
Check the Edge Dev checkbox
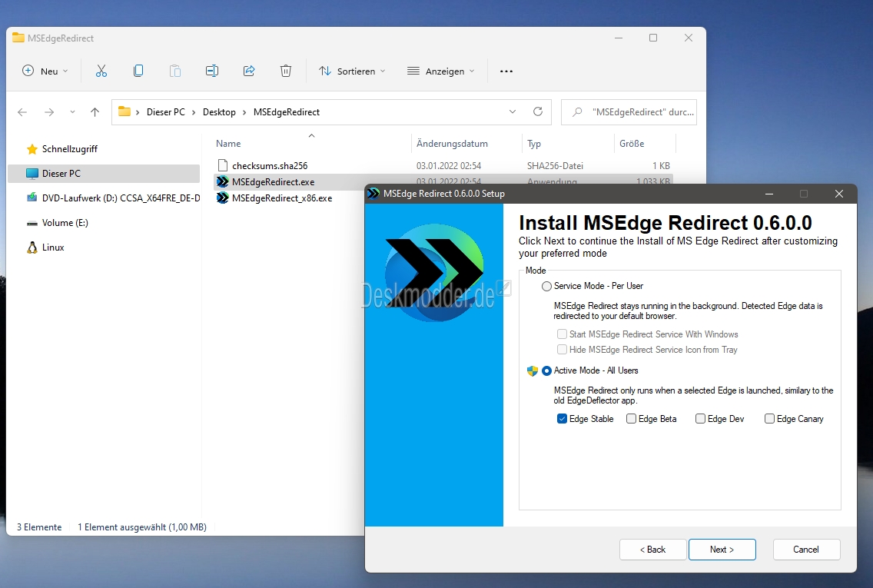tap(700, 419)
